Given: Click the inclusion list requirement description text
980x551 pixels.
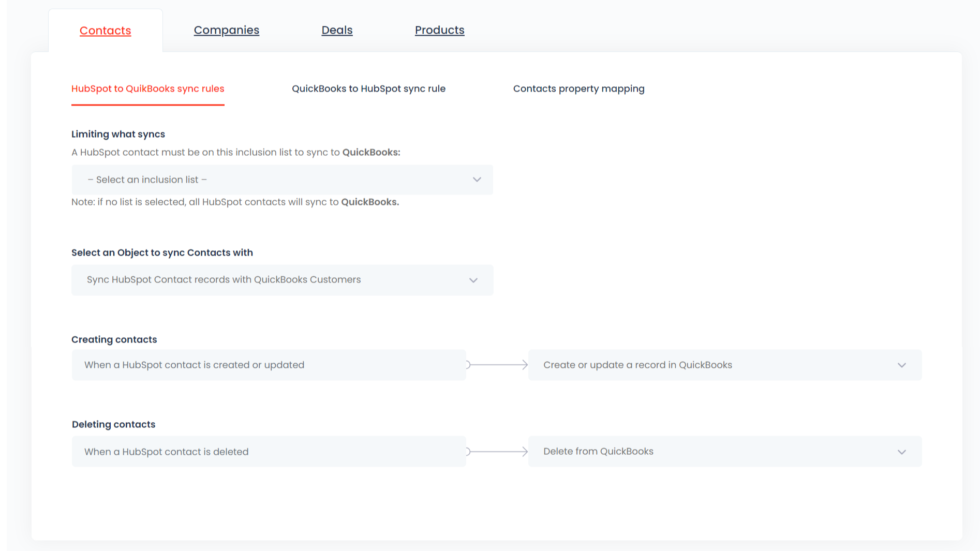Looking at the screenshot, I should tap(236, 152).
